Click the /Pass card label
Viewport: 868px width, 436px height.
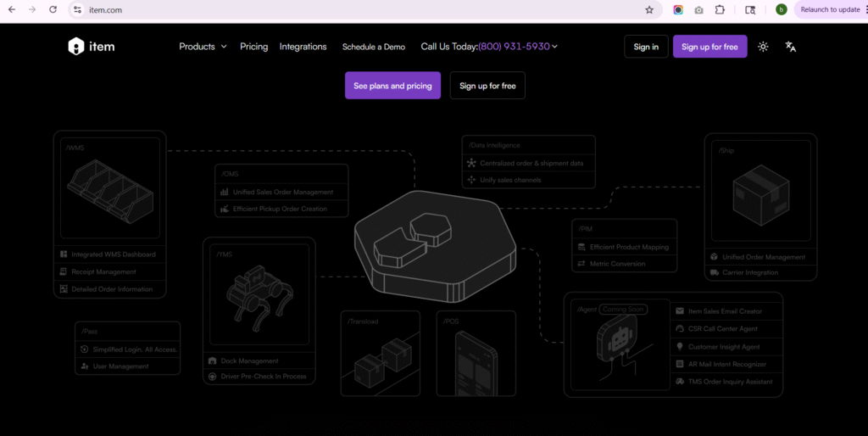[x=89, y=332]
